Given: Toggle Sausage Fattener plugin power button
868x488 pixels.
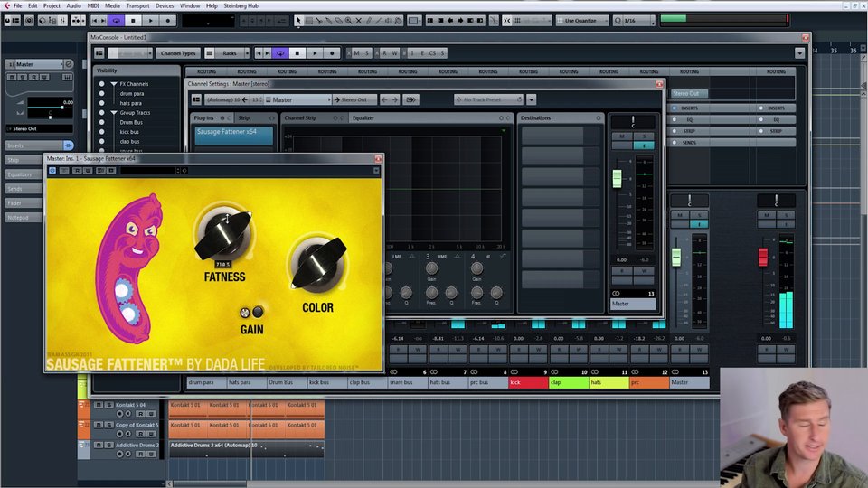Looking at the screenshot, I should [52, 171].
